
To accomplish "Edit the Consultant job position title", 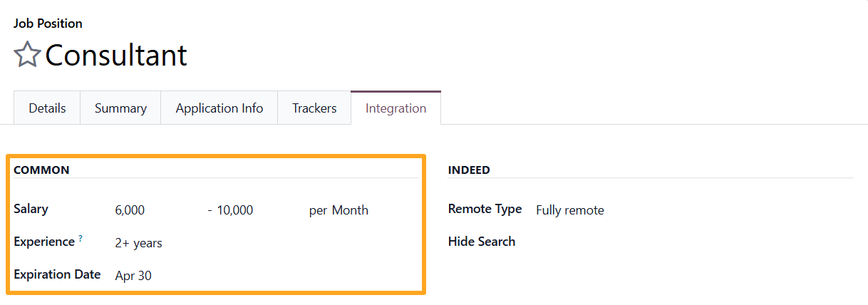I will (116, 55).
